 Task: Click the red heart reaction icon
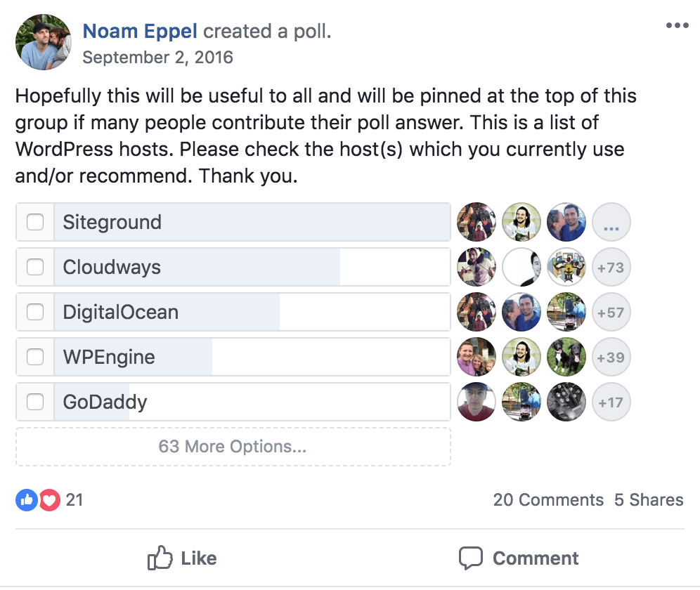click(48, 500)
